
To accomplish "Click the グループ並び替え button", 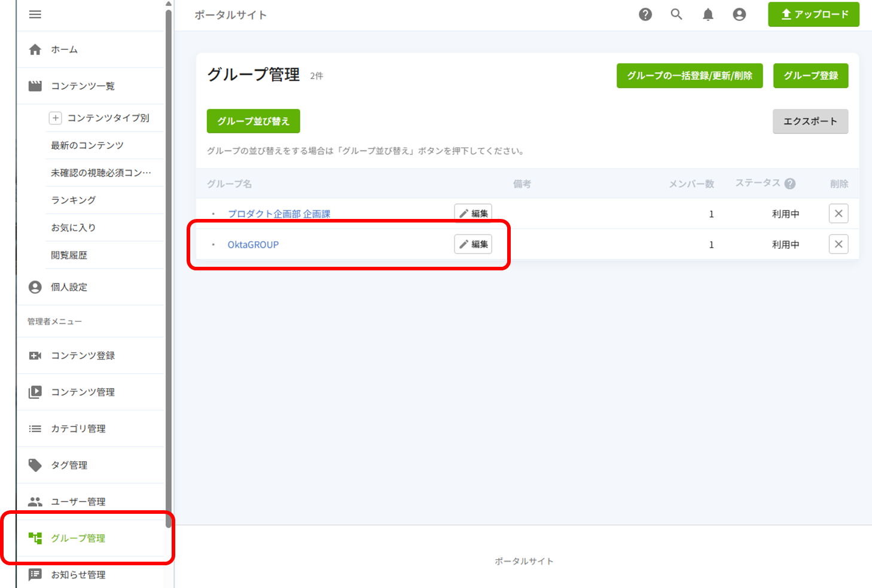I will coord(254,121).
